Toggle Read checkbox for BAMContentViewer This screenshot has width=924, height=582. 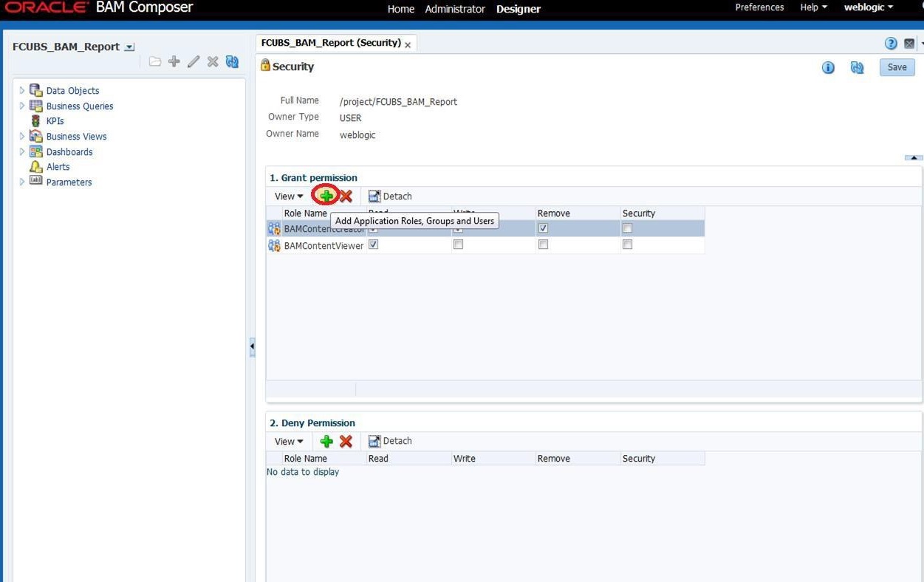point(373,244)
